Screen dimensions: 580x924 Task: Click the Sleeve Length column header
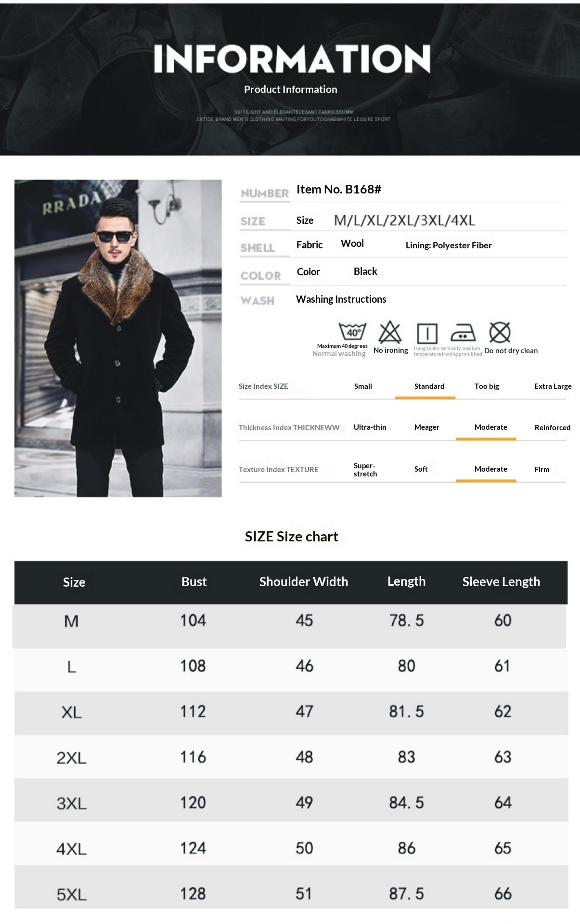click(501, 582)
